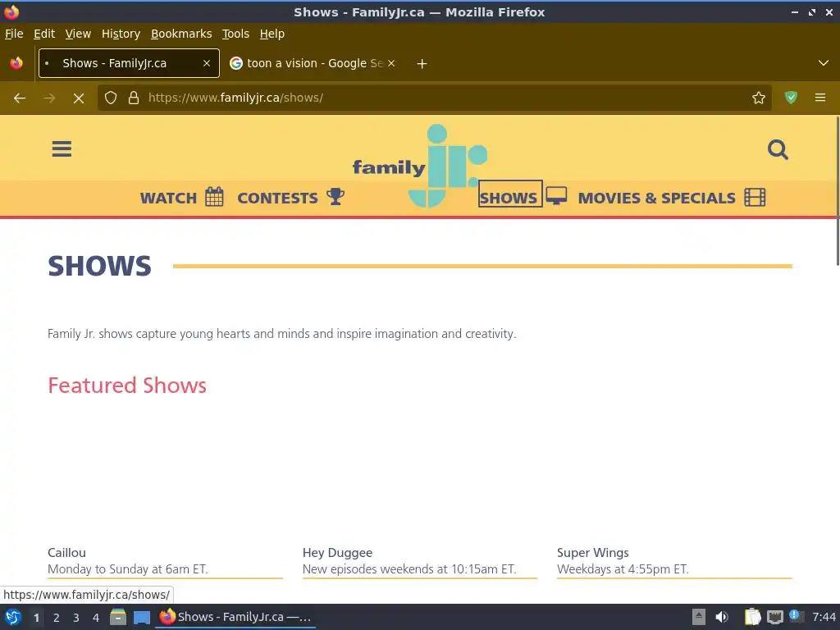Open the tracking protection shield icon

(111, 98)
